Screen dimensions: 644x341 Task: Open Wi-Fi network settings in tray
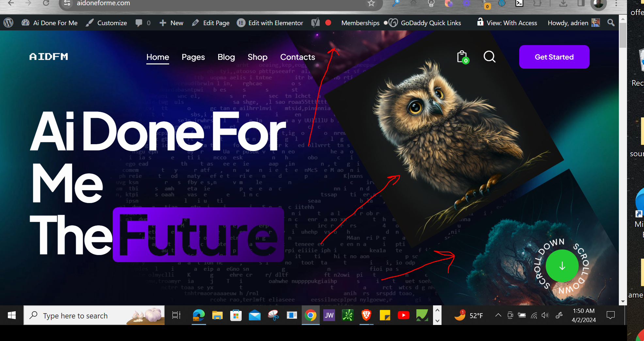534,315
